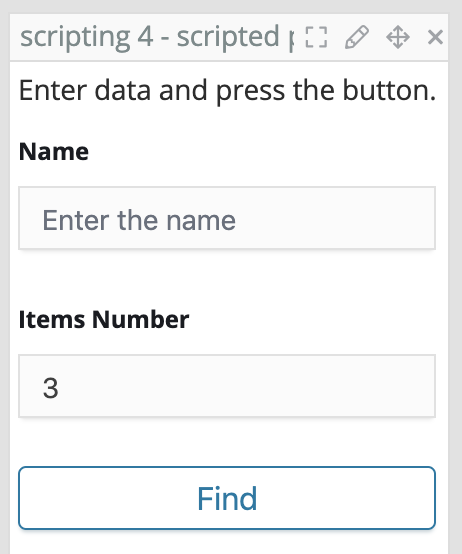462x554 pixels.
Task: Click the Name field label
Action: click(x=54, y=152)
